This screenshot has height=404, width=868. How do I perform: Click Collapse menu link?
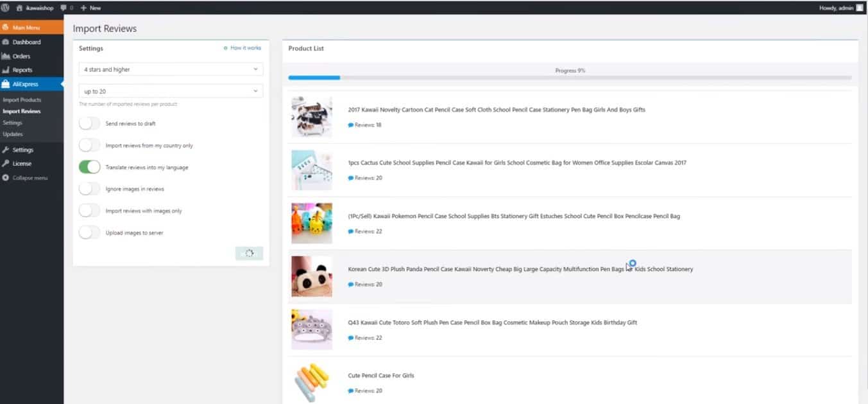[30, 178]
